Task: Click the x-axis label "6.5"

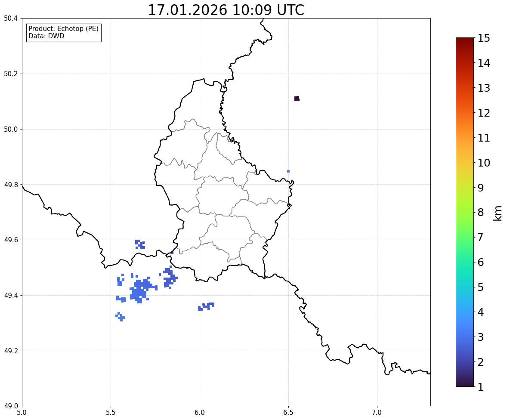Action: click(288, 413)
